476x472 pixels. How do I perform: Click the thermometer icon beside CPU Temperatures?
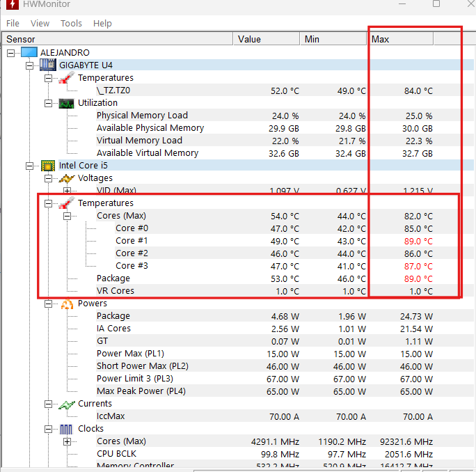click(x=67, y=203)
